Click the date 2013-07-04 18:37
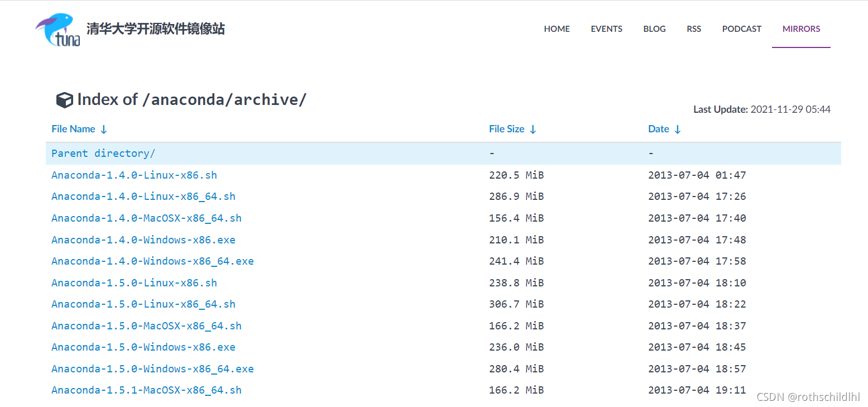 [697, 325]
